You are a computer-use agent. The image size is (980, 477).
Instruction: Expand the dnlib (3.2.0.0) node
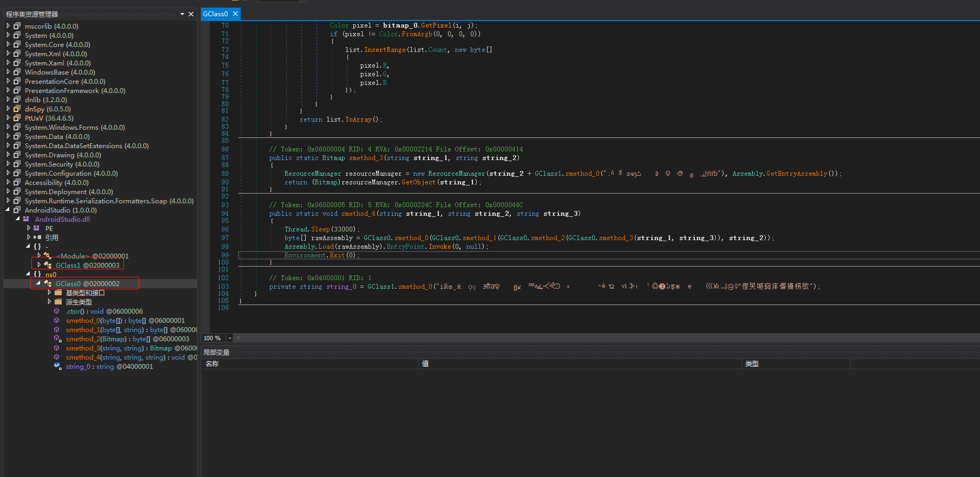pyautogui.click(x=8, y=100)
